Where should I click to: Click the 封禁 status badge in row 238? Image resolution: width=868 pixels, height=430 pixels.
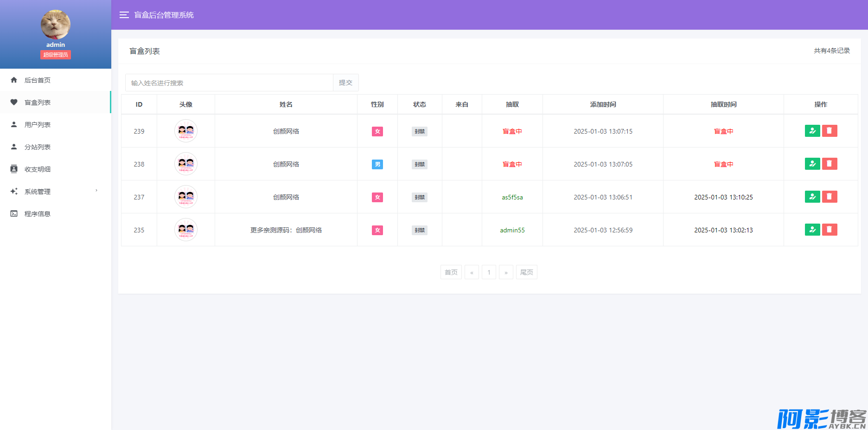tap(420, 164)
